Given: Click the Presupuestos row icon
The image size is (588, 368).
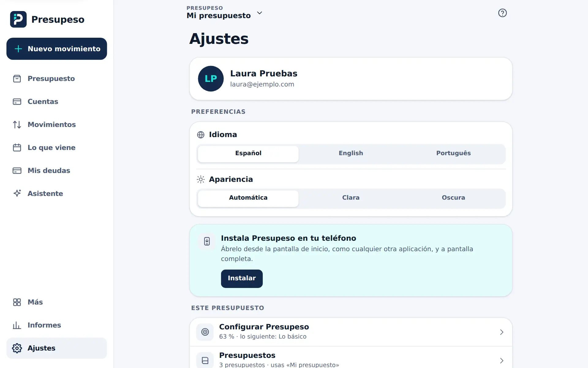Looking at the screenshot, I should point(205,360).
